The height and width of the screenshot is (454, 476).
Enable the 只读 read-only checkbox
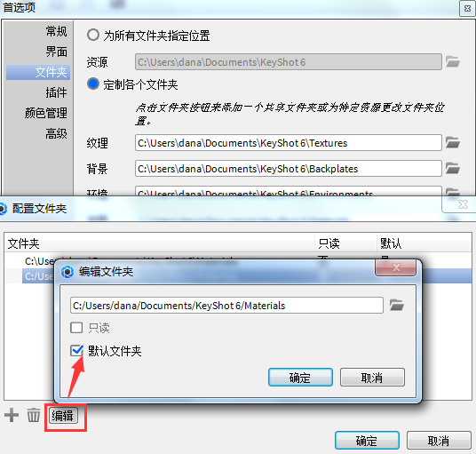76,328
